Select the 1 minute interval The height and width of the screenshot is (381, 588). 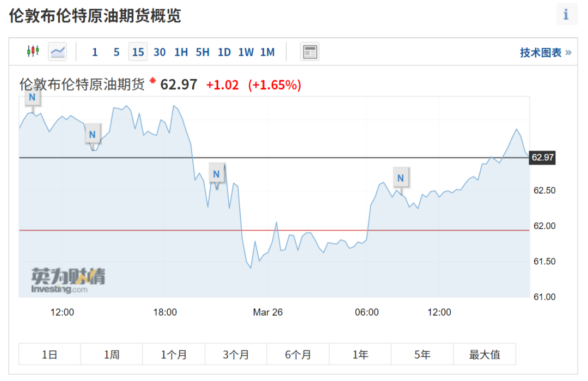click(95, 52)
